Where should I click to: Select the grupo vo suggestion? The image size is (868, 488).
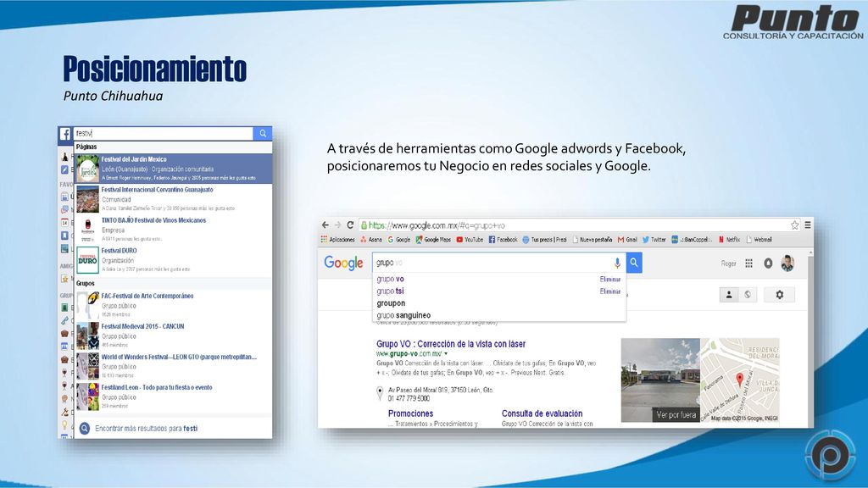coord(390,279)
